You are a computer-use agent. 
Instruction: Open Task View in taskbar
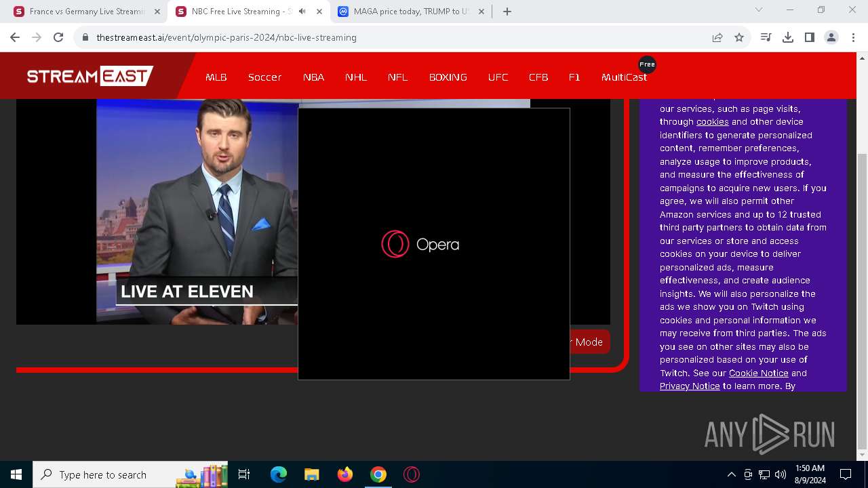coord(244,474)
